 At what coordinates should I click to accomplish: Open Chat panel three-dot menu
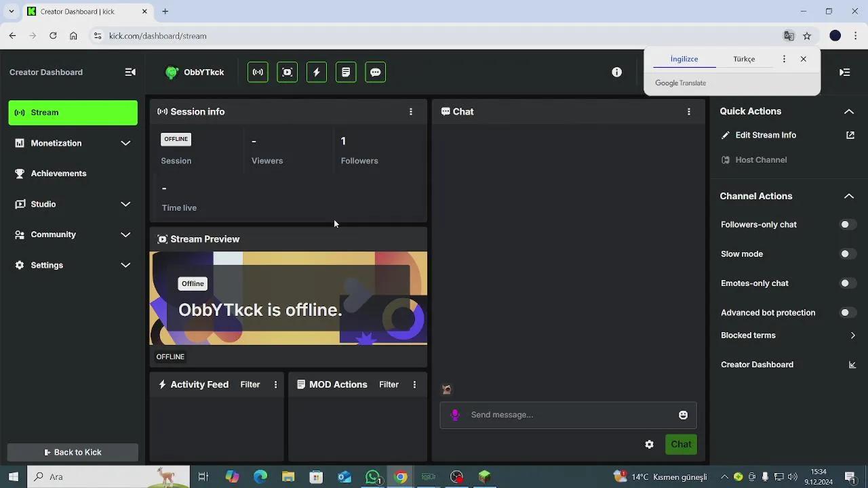pyautogui.click(x=689, y=112)
